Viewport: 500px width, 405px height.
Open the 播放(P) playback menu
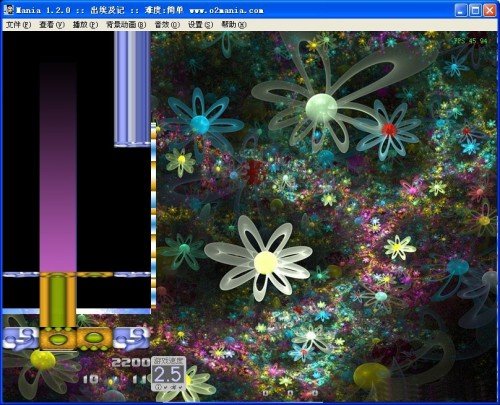coord(85,25)
